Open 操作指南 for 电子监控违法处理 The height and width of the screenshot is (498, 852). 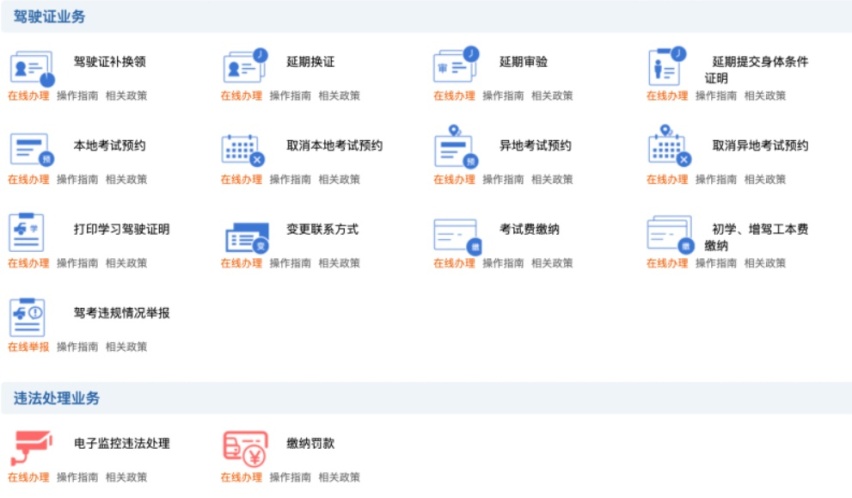(77, 477)
